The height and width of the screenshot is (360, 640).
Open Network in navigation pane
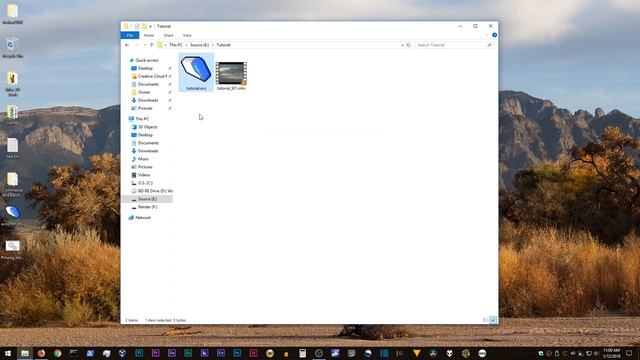[143, 218]
